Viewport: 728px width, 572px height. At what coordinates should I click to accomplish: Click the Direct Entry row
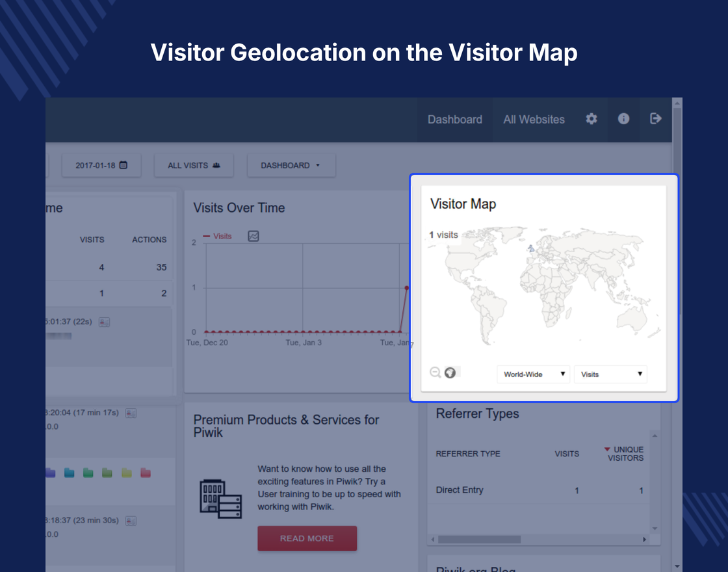(539, 490)
